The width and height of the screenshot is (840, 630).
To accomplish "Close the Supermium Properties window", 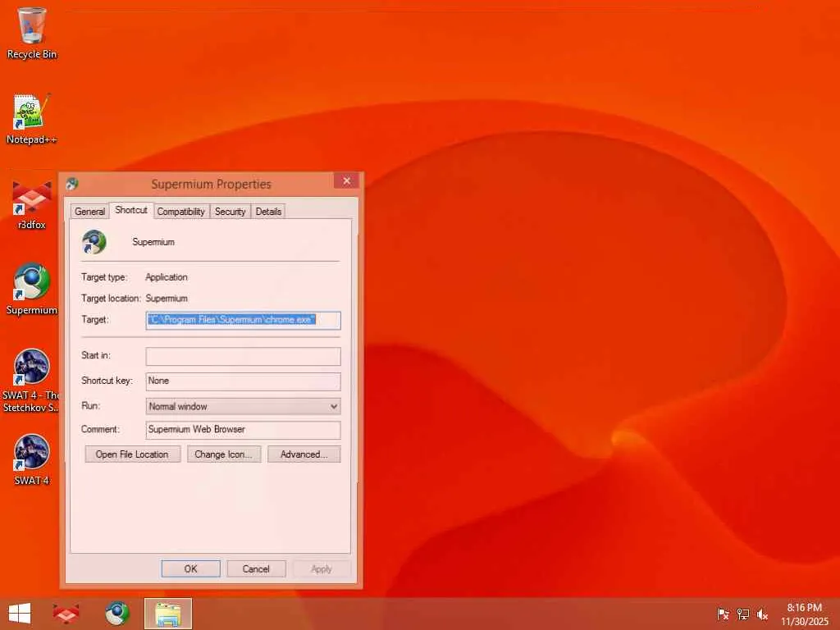I will (346, 180).
